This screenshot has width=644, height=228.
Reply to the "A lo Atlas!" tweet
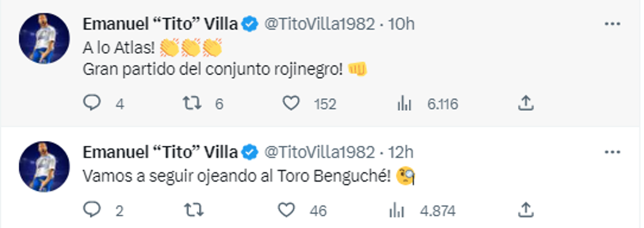[93, 103]
